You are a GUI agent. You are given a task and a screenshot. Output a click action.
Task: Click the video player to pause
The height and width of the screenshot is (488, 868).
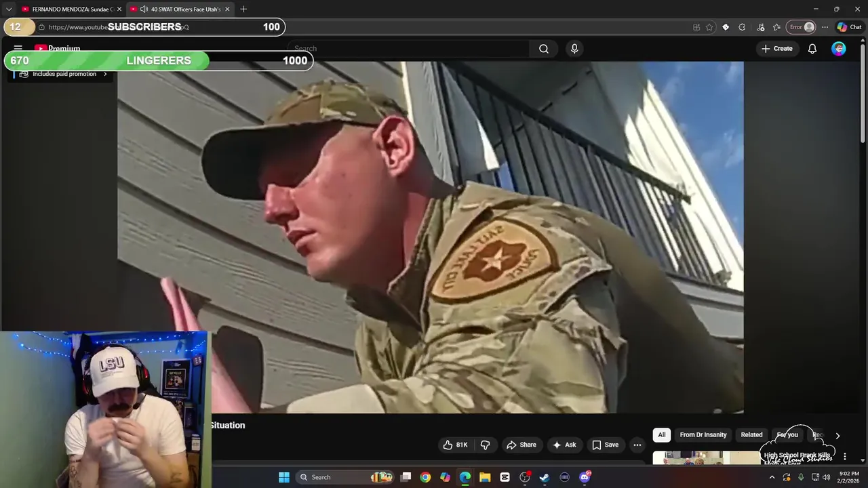click(x=430, y=237)
